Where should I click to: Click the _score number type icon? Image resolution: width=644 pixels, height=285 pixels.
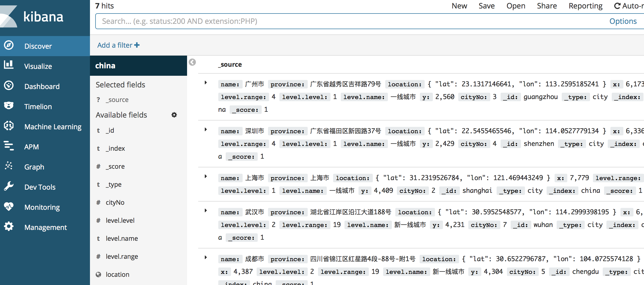98,166
